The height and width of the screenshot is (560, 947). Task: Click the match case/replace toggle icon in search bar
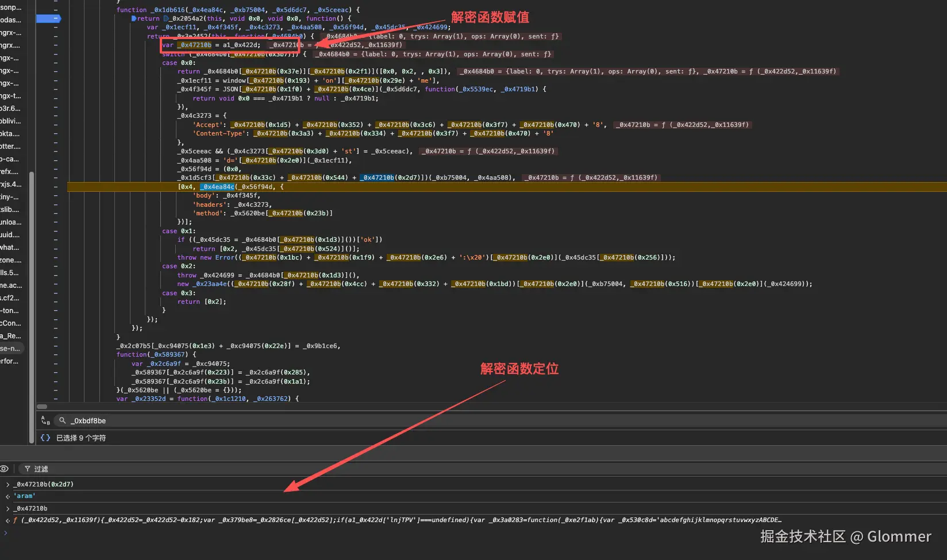[x=45, y=421]
